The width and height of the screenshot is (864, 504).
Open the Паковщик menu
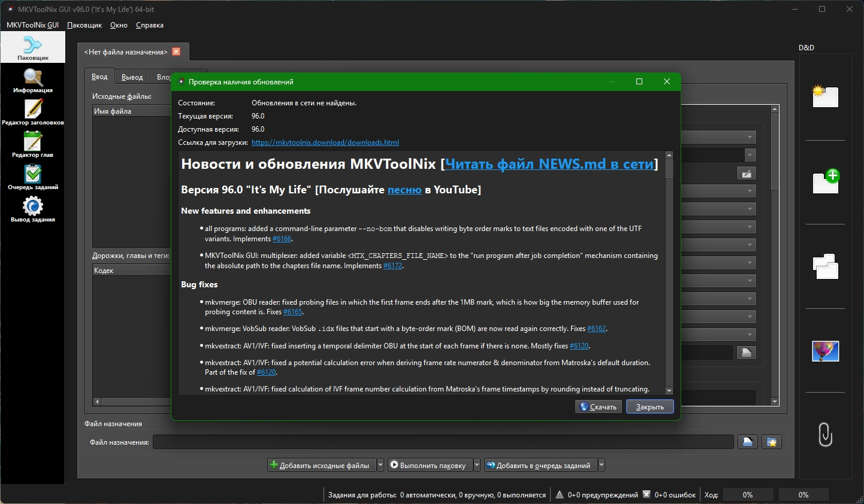(84, 25)
